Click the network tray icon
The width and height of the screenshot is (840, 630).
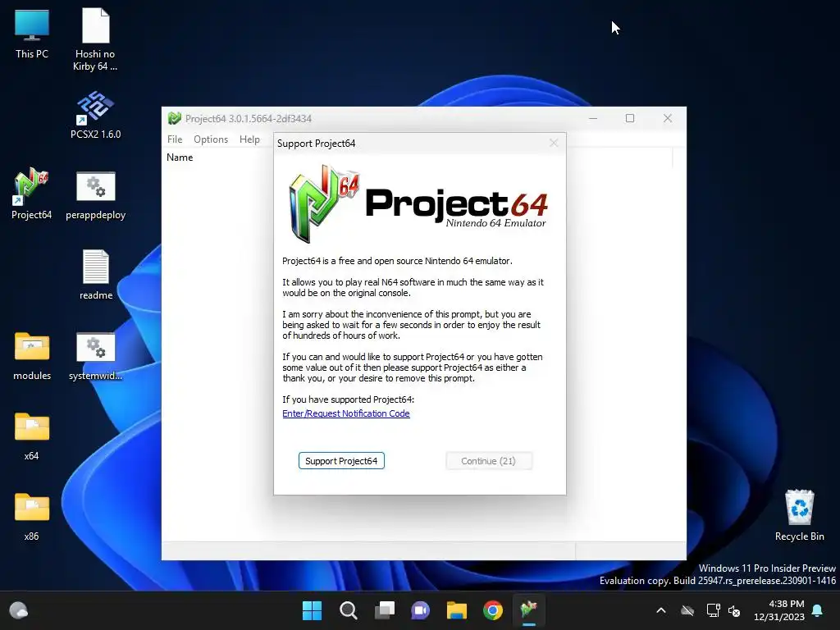pyautogui.click(x=713, y=610)
